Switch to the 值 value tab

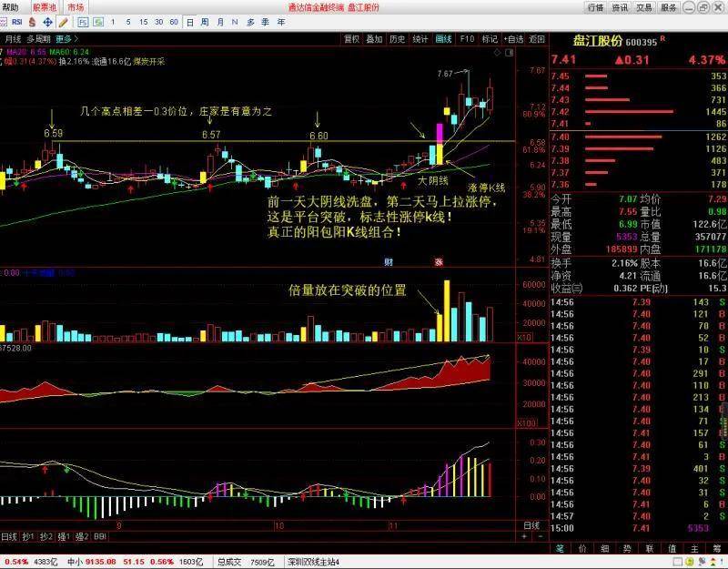click(x=672, y=549)
